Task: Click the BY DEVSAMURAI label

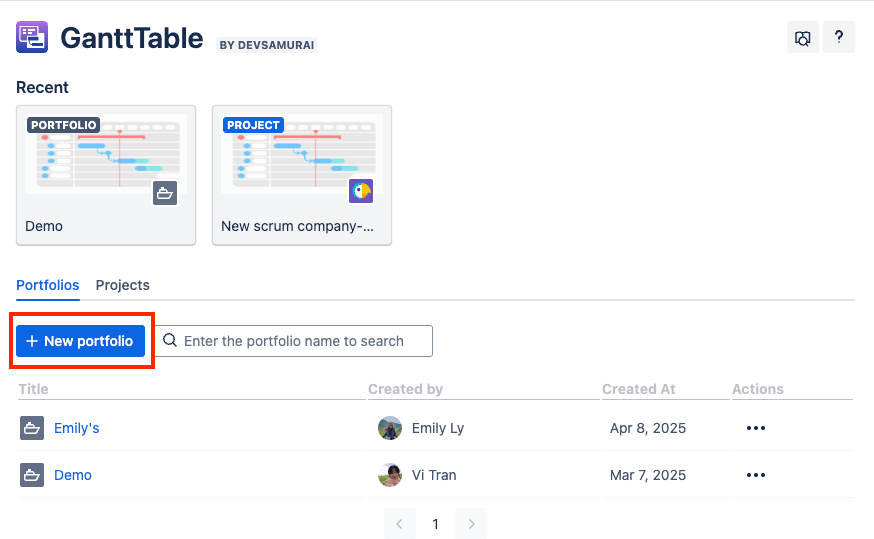Action: (x=267, y=45)
